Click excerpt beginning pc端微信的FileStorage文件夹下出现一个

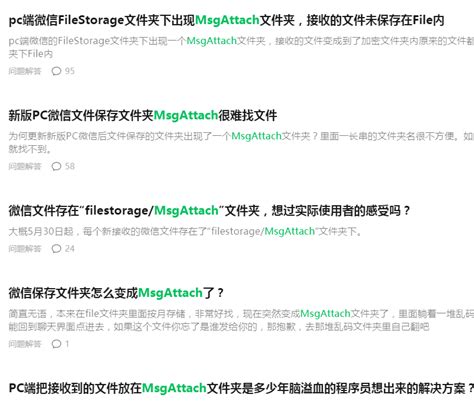241,47
